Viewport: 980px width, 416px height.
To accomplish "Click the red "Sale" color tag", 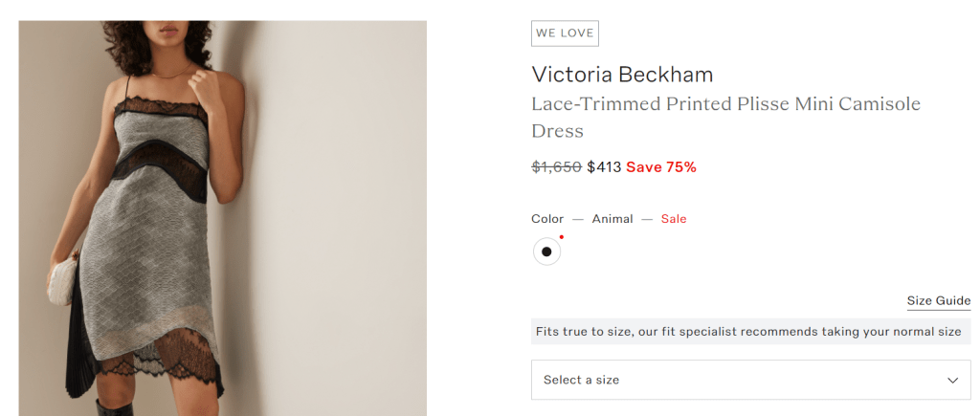I will pos(674,219).
